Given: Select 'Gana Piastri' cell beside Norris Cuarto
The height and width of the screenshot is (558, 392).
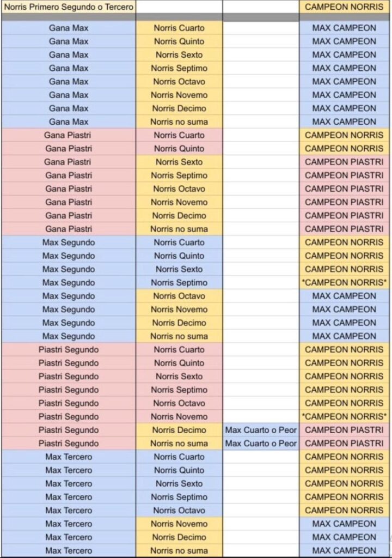Looking at the screenshot, I should click(69, 135).
